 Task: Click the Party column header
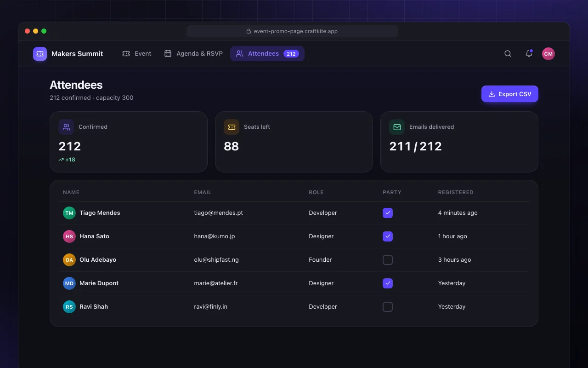click(392, 192)
